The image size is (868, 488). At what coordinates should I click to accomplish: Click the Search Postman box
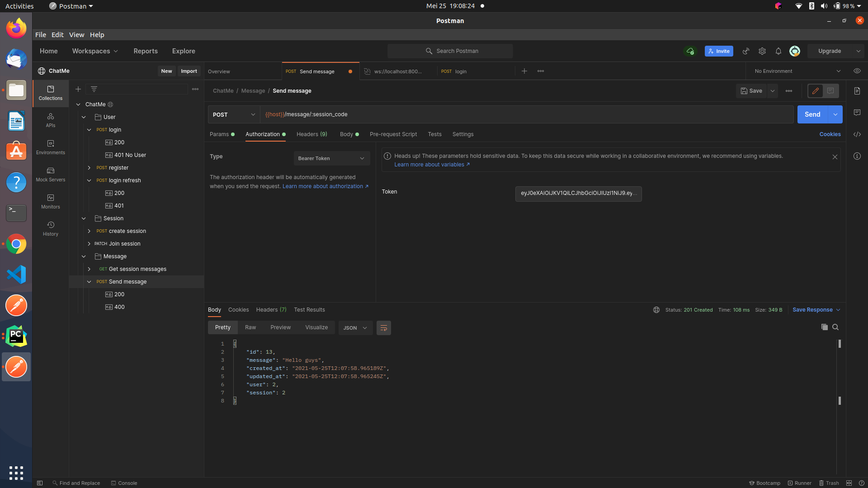(x=450, y=51)
